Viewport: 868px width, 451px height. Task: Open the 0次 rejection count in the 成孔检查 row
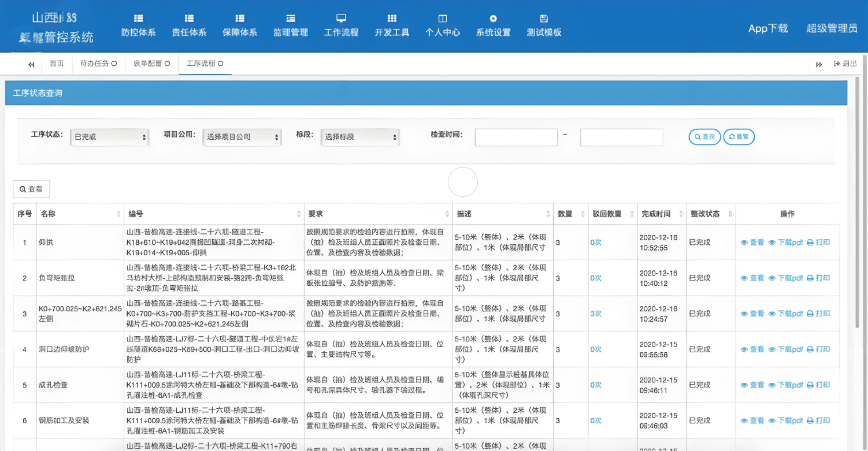click(596, 385)
